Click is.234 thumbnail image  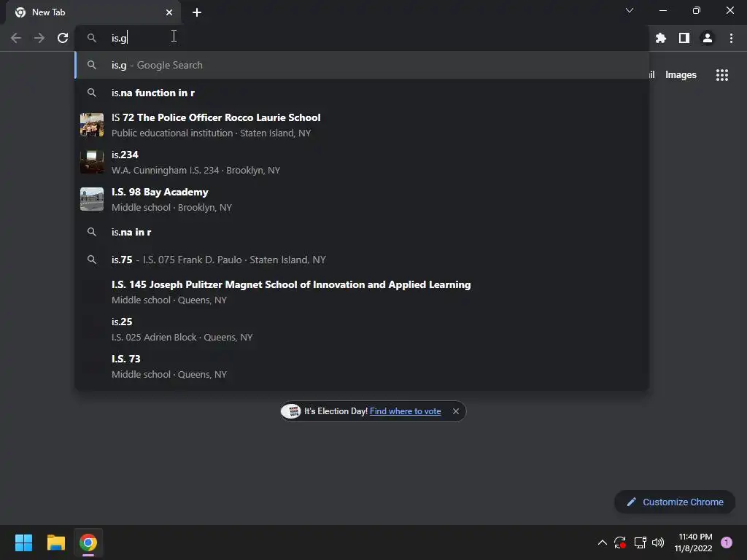click(92, 162)
